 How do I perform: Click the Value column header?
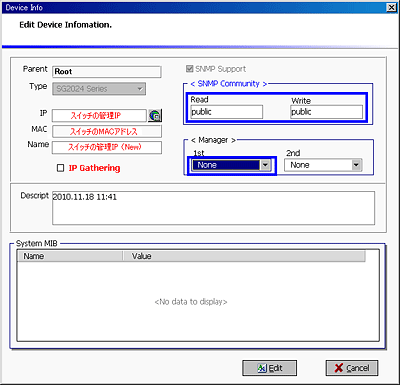244,256
